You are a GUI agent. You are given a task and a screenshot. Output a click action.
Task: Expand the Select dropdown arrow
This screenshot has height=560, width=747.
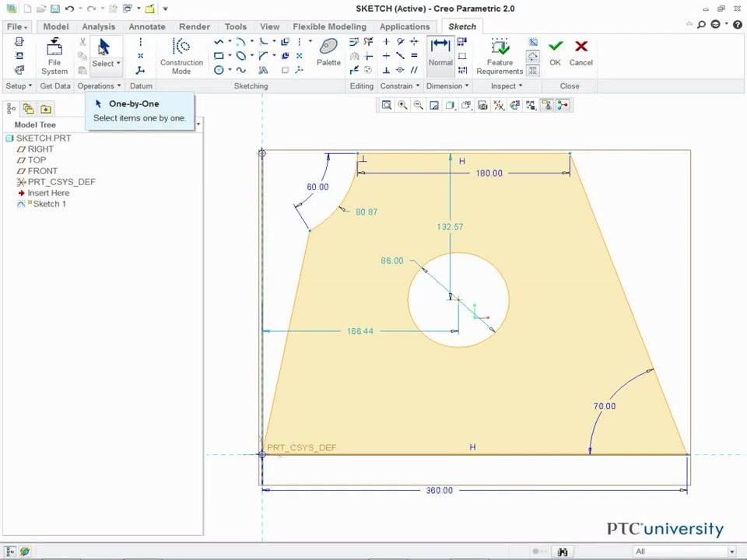tap(118, 63)
